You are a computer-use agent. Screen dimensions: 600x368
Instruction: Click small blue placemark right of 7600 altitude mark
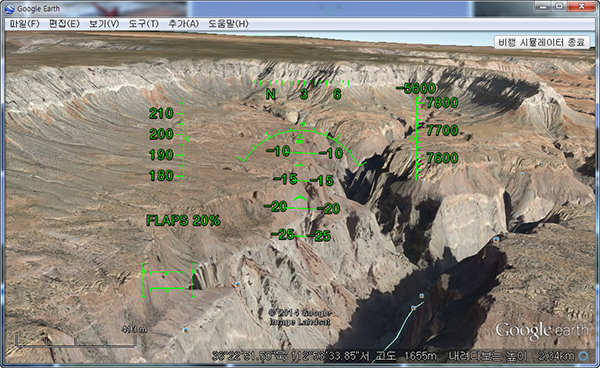[523, 174]
